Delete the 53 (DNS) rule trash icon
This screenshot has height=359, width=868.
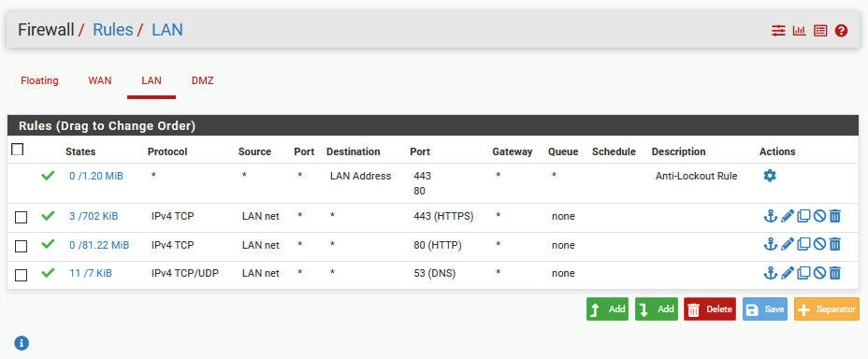tap(835, 273)
